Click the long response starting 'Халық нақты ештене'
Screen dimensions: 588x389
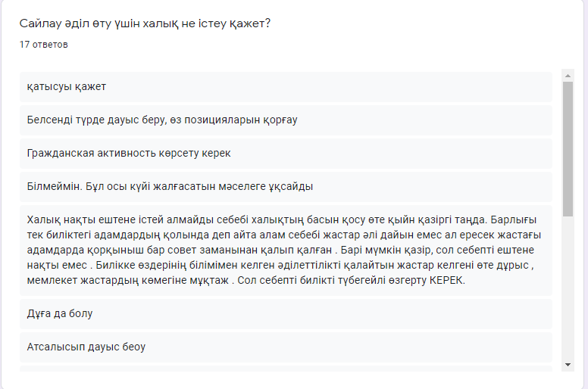(286, 250)
